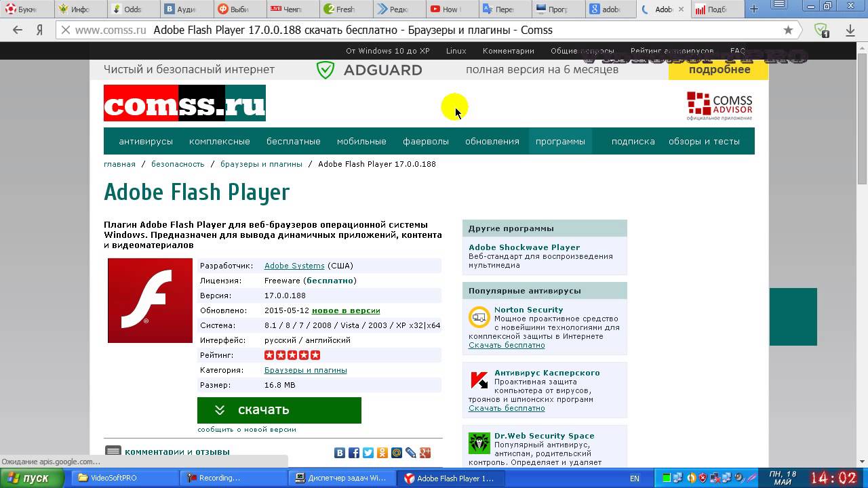
Task: Click Скачать бесплатно under Norton Security
Action: pyautogui.click(x=507, y=345)
